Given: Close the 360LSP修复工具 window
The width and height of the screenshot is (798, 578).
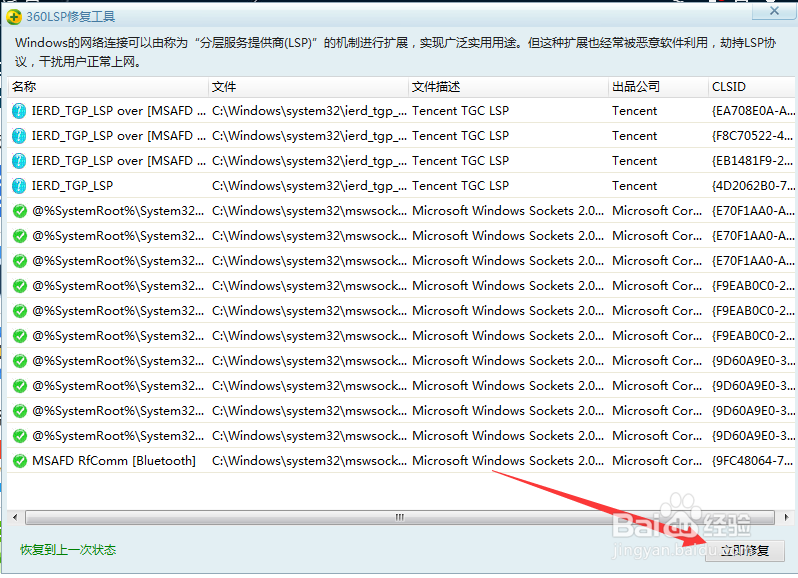Looking at the screenshot, I should point(774,11).
